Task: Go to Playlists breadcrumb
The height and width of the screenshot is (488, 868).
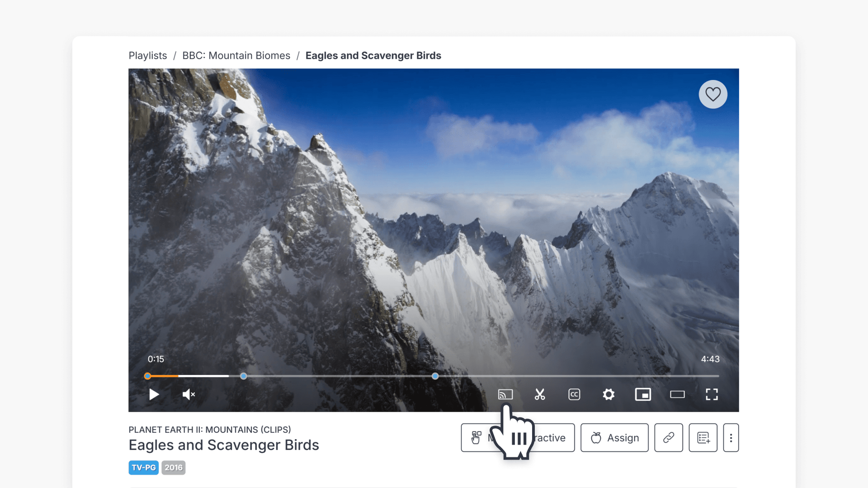Action: (148, 56)
